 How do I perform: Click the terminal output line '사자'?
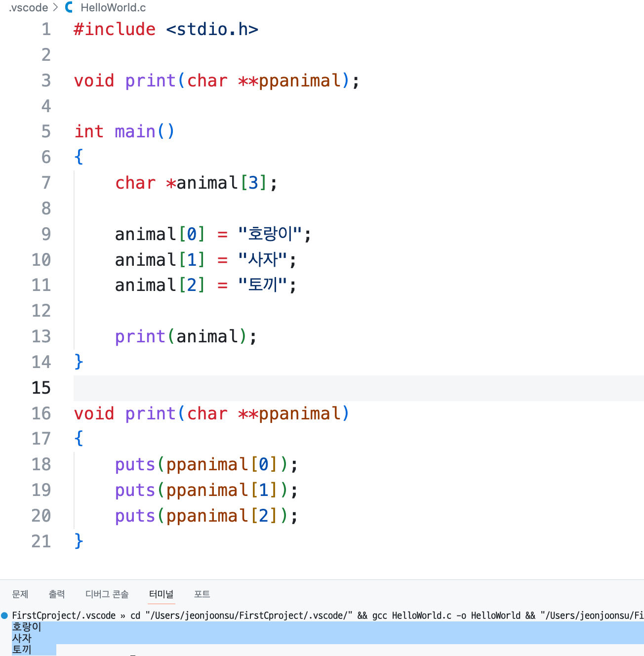[x=22, y=638]
